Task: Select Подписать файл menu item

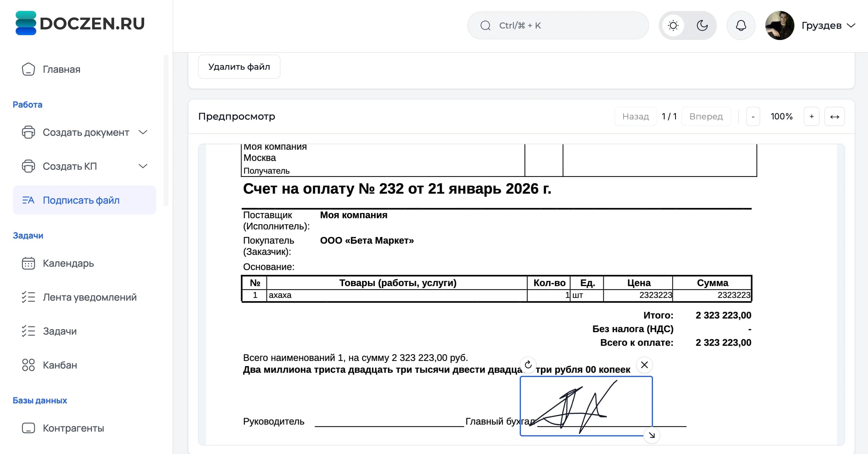Action: pos(84,200)
